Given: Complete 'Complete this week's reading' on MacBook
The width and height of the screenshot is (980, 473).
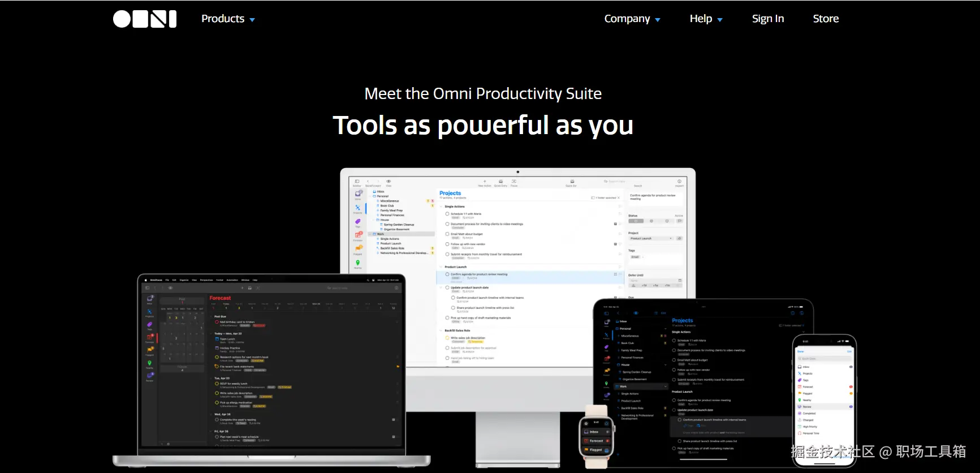Looking at the screenshot, I should tap(217, 420).
